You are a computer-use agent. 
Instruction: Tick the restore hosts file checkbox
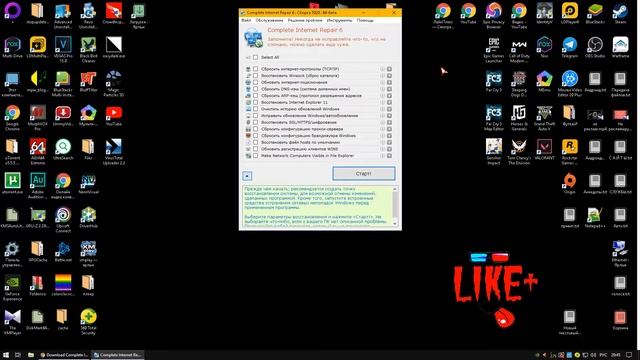coord(256,142)
